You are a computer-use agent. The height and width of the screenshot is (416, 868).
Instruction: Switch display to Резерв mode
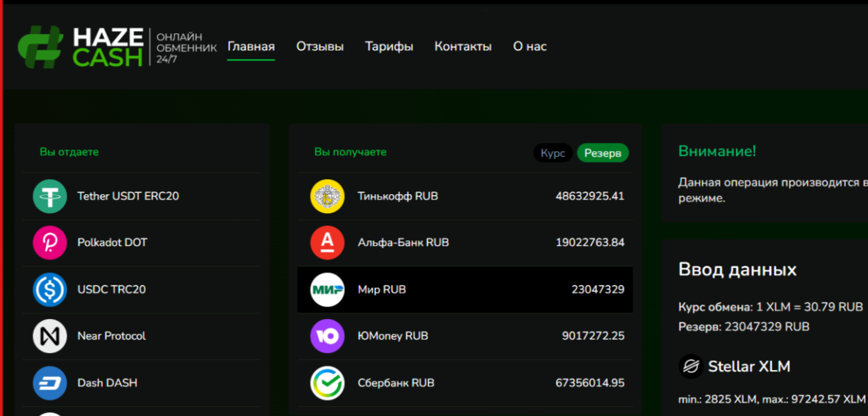click(x=602, y=153)
